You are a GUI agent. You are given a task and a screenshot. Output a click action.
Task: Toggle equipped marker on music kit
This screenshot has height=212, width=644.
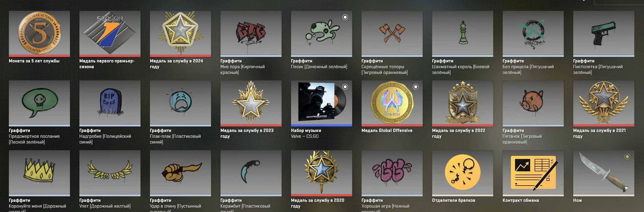(345, 87)
